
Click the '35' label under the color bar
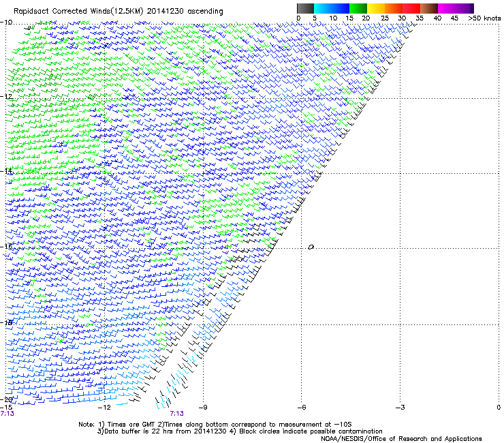click(420, 18)
